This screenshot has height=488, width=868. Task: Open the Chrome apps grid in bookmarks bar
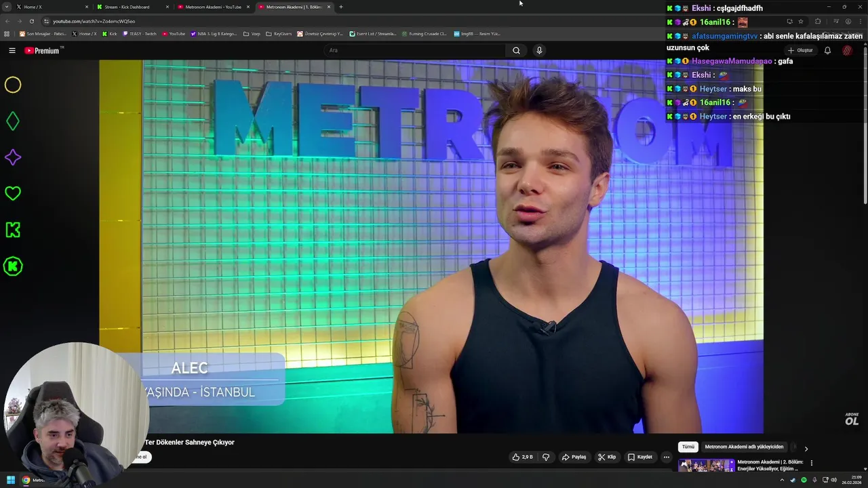[x=7, y=33]
